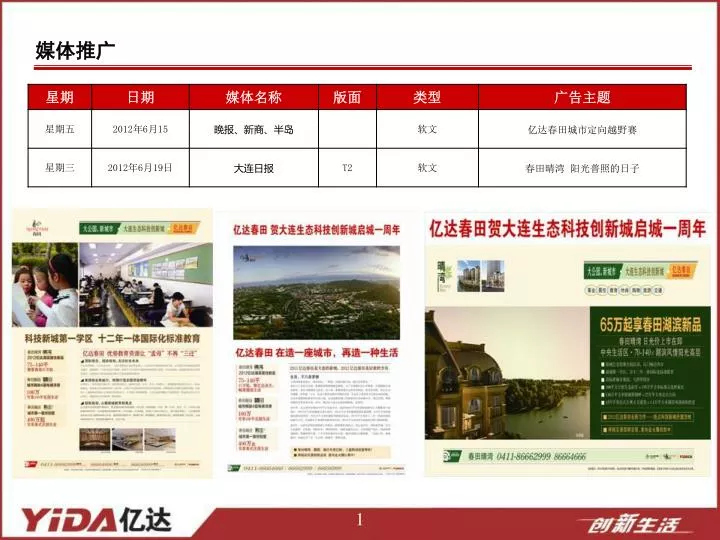Click classroom photo in the education ad

[x=146, y=285]
